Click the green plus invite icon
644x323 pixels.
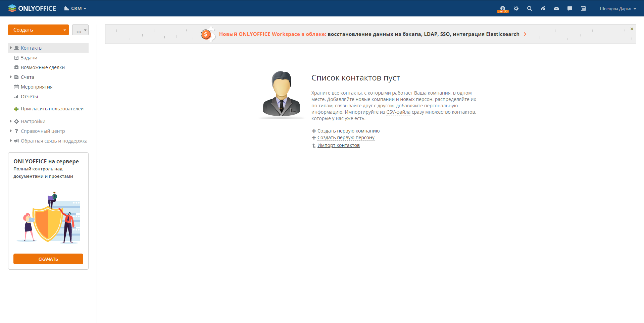point(16,109)
